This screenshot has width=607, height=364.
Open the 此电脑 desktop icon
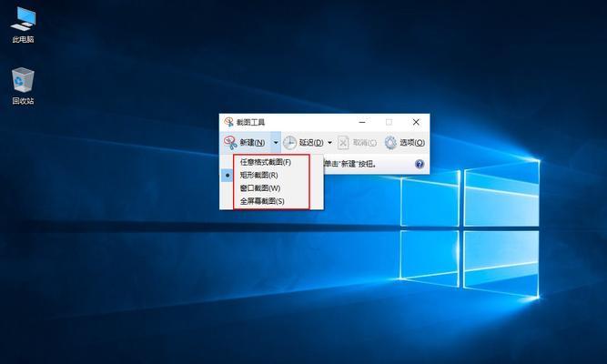(x=23, y=25)
